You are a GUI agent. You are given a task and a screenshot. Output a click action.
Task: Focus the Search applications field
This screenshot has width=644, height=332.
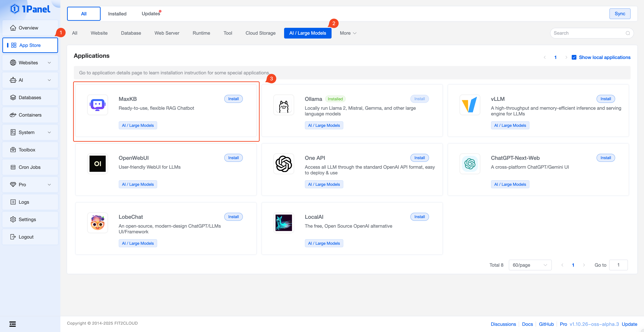click(x=592, y=33)
